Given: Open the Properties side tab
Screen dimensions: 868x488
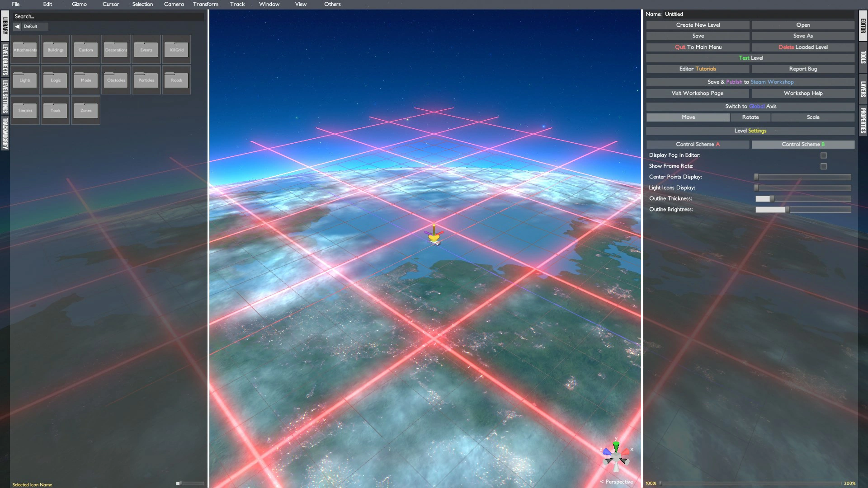Looking at the screenshot, I should coord(863,120).
